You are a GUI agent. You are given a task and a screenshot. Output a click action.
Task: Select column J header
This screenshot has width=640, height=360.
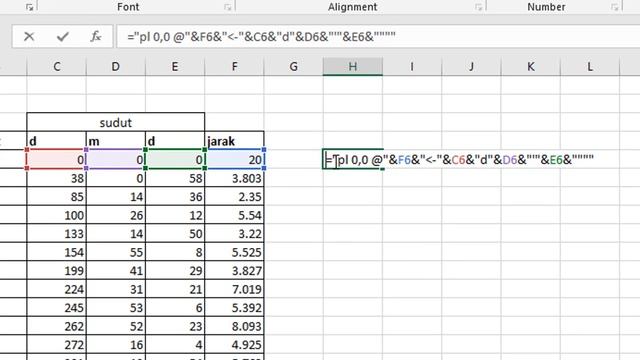click(471, 67)
